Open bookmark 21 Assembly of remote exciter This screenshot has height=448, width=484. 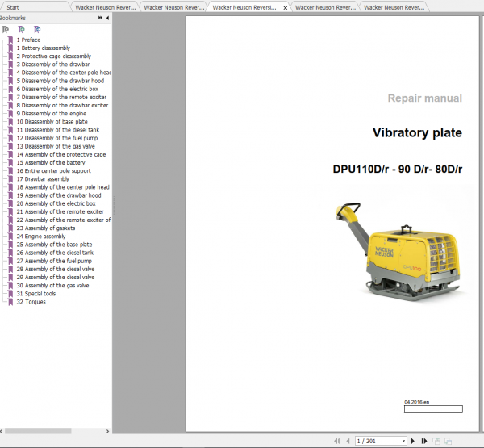60,211
